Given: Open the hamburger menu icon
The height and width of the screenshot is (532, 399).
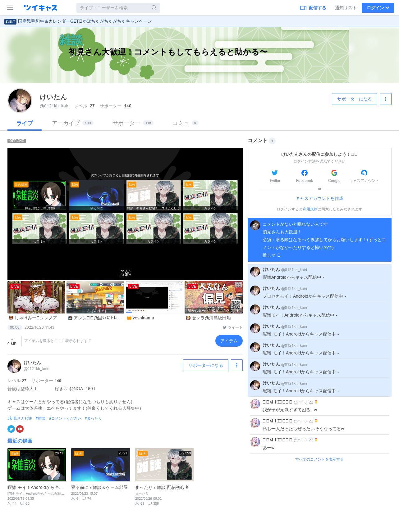Looking at the screenshot, I should point(10,8).
